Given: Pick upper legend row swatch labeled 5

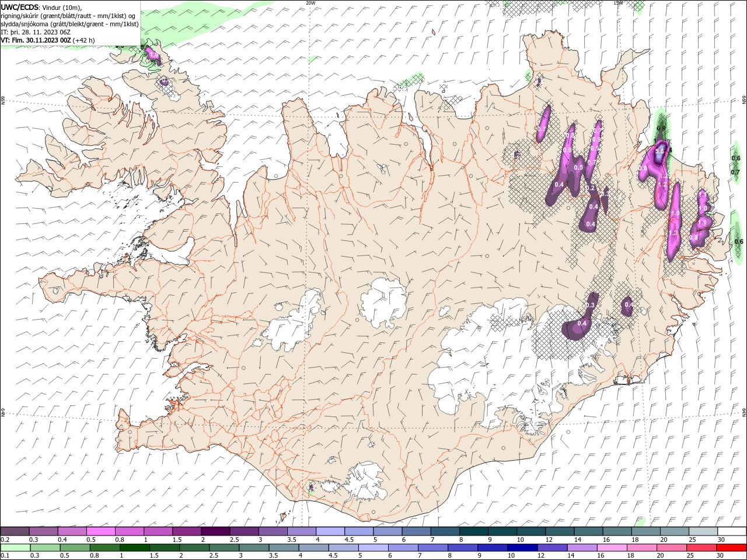Looking at the screenshot, I should (x=388, y=531).
